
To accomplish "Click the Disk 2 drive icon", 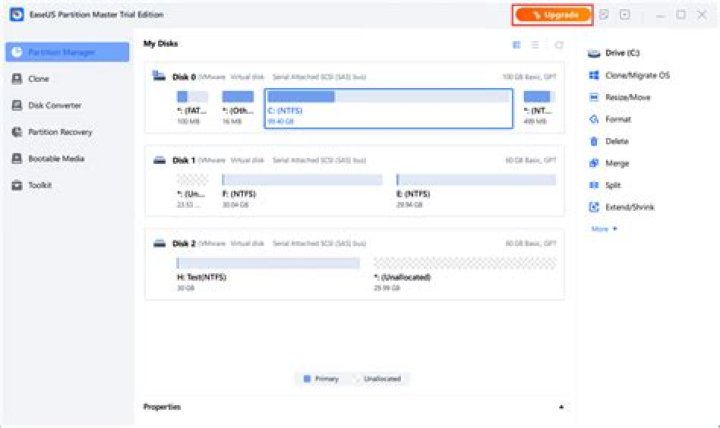I will [x=159, y=243].
